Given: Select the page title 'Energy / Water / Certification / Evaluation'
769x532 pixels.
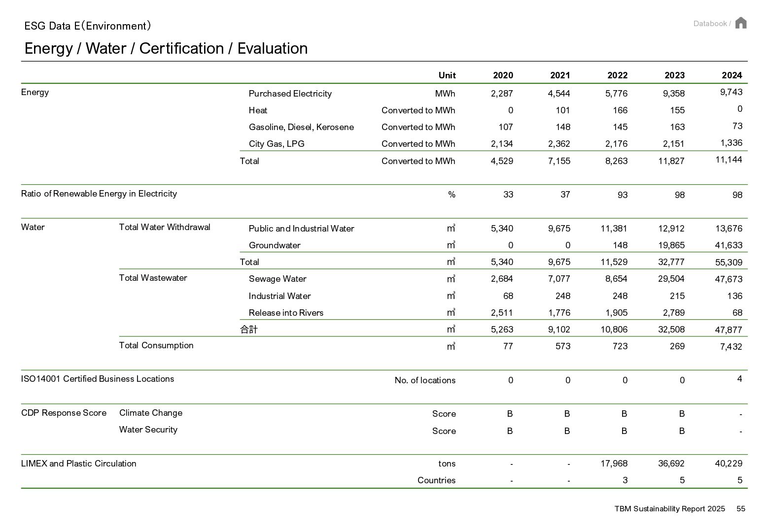Looking at the screenshot, I should click(x=166, y=48).
